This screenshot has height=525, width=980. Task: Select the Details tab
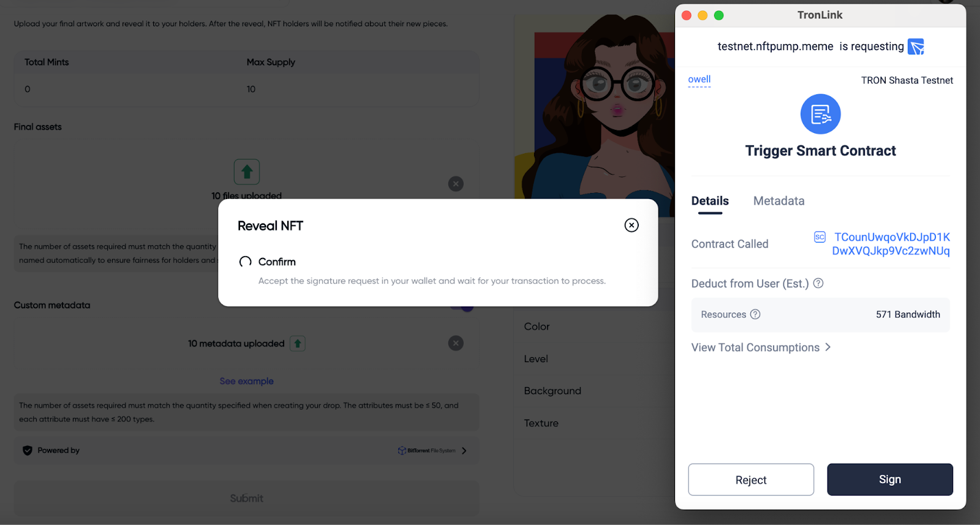click(x=710, y=201)
